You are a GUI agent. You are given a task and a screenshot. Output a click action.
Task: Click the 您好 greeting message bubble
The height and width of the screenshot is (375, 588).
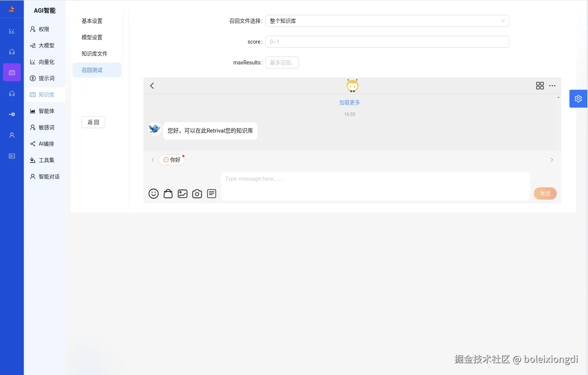(210, 131)
